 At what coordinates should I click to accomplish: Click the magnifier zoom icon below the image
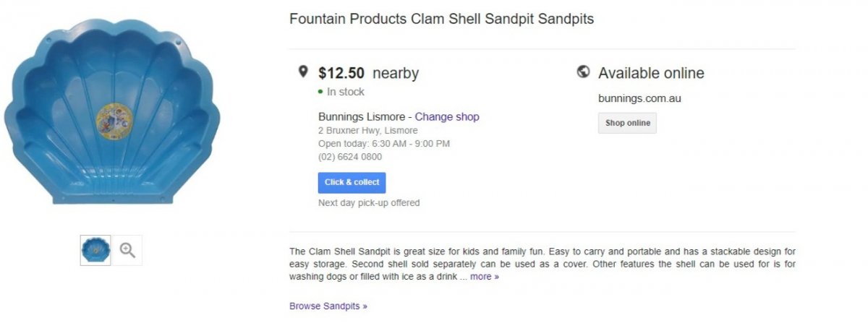pyautogui.click(x=128, y=250)
